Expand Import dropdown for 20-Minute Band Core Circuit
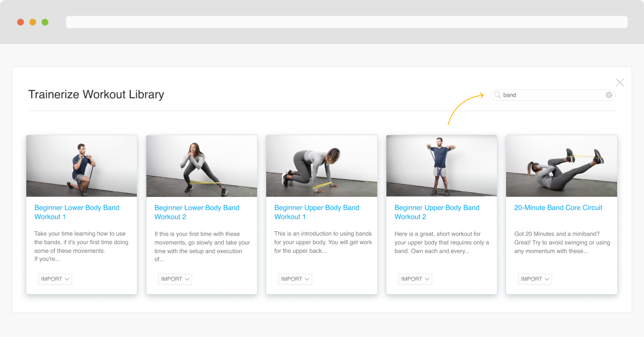This screenshot has width=644, height=337. coord(535,279)
